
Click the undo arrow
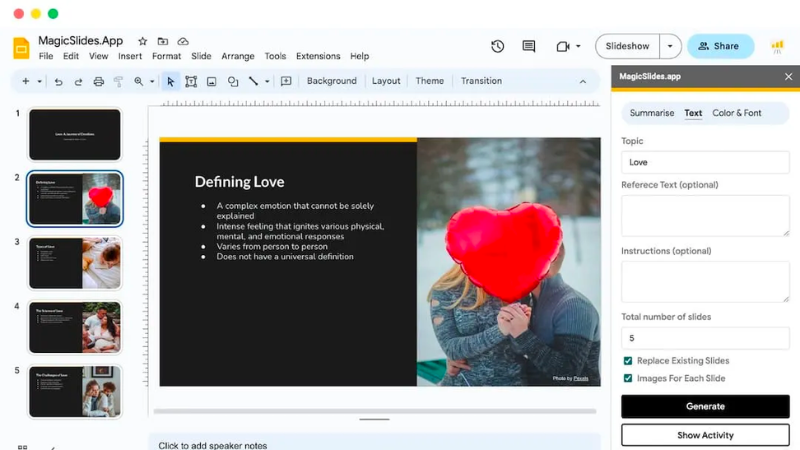click(x=58, y=81)
